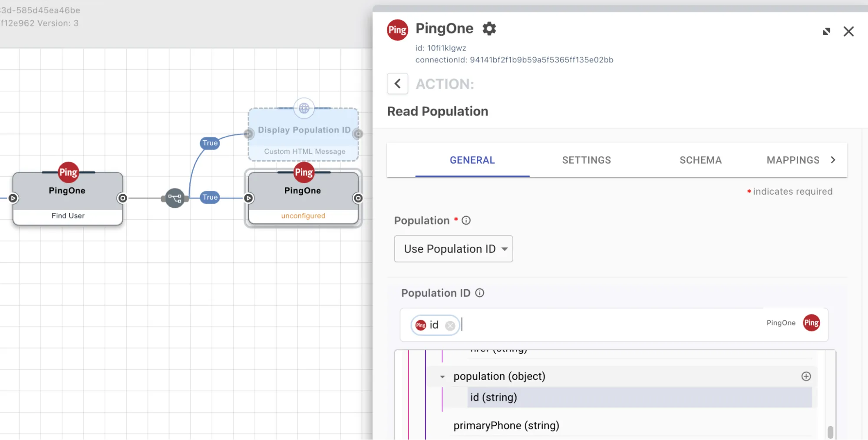Image resolution: width=868 pixels, height=440 pixels.
Task: Click the variable list scrollbar thumb
Action: click(830, 432)
